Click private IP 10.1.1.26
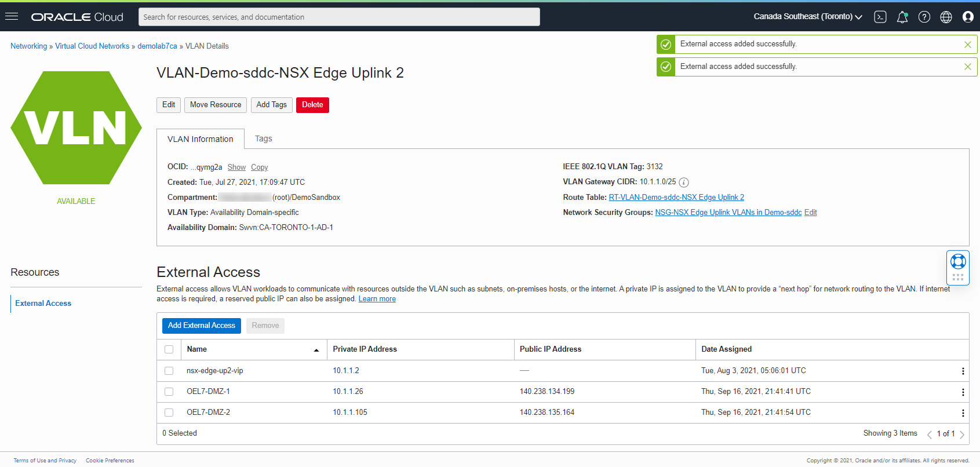The image size is (980, 467). pos(348,392)
